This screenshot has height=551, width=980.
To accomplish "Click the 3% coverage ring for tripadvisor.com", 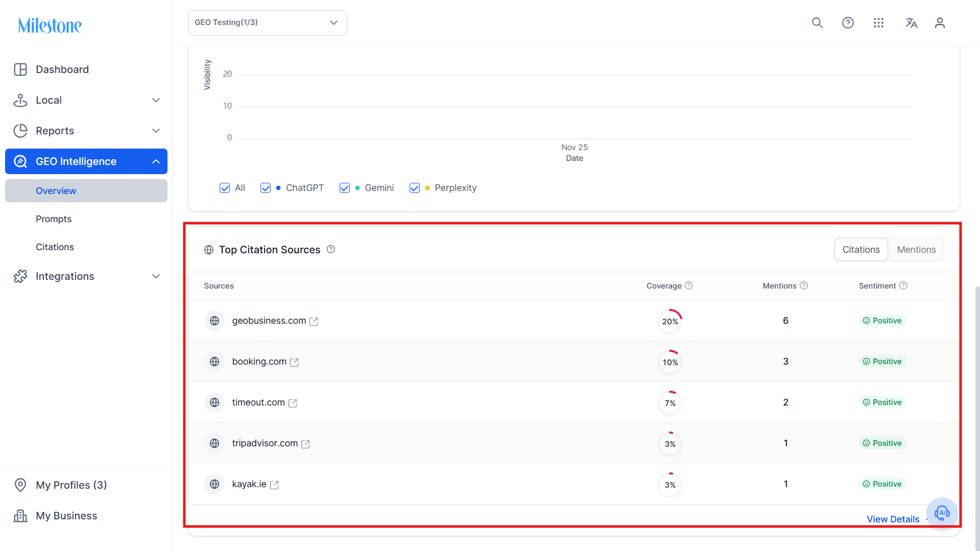I will pos(670,444).
